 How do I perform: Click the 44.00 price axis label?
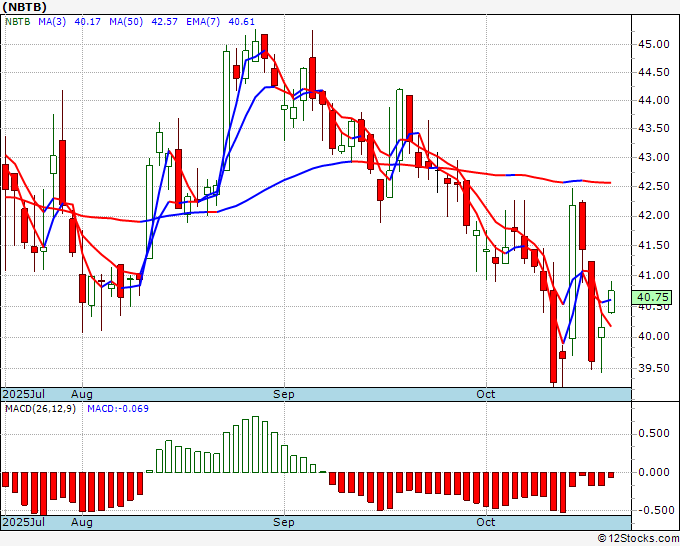(654, 101)
